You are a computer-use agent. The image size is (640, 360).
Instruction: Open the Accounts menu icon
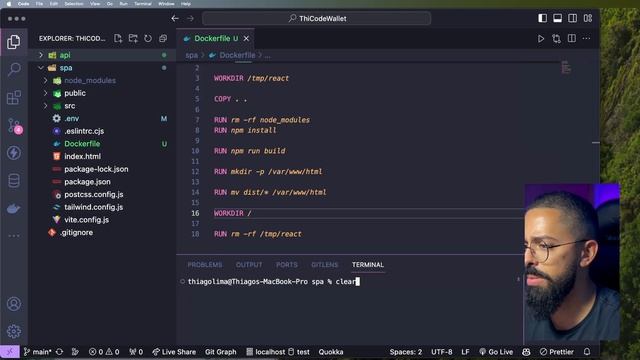click(14, 304)
